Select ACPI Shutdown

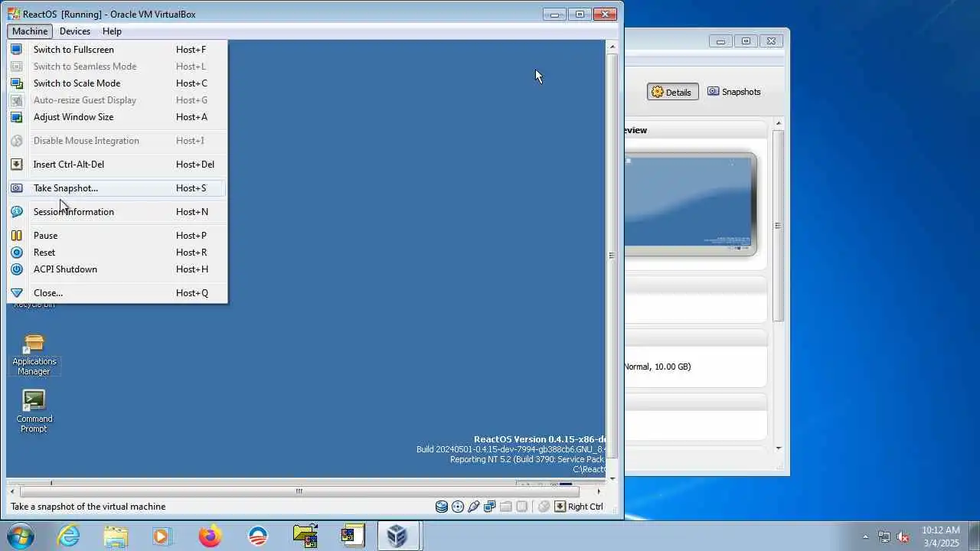(118, 269)
